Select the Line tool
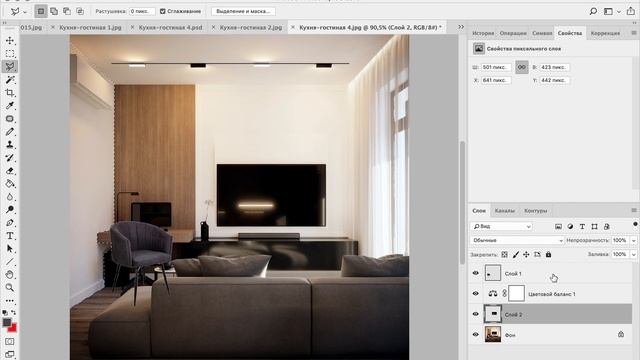Image resolution: width=640 pixels, height=360 pixels. 10,262
